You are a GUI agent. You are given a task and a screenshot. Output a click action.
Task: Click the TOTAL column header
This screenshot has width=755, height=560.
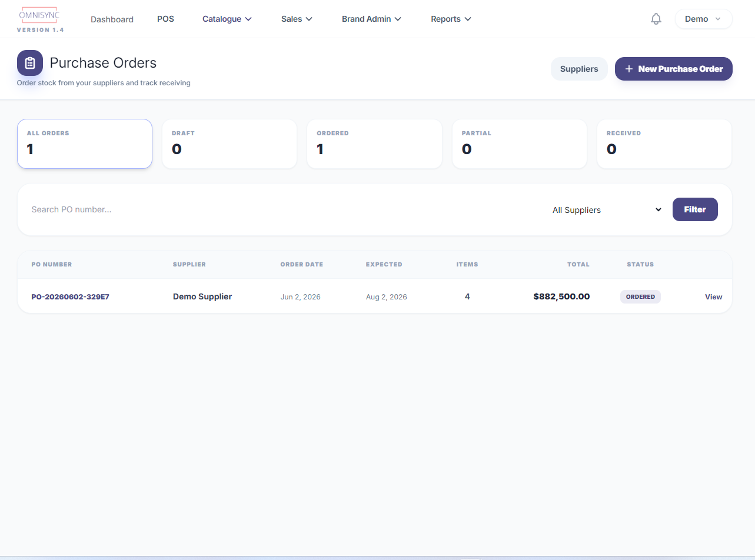click(x=578, y=265)
